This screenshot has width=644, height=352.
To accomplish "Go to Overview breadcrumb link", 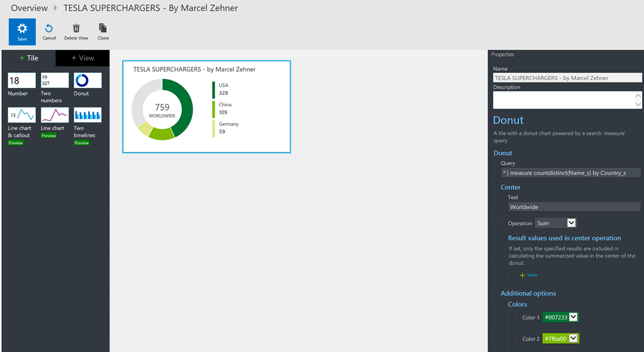I will click(29, 8).
